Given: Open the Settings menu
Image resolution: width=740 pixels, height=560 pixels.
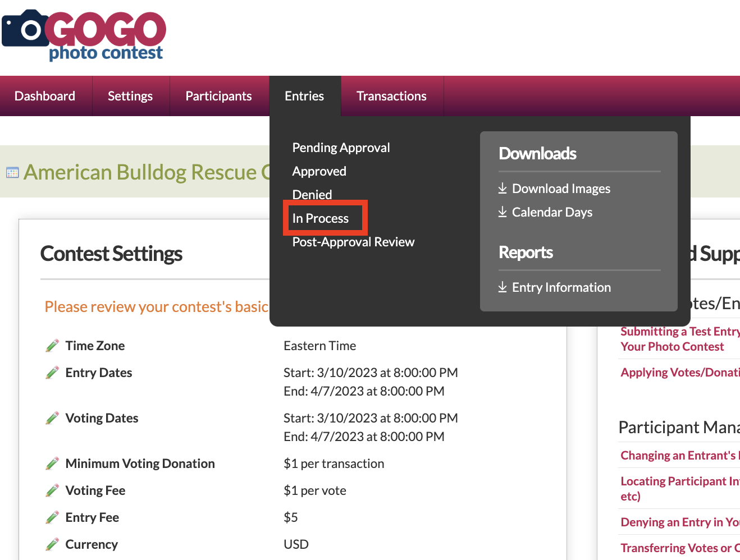Looking at the screenshot, I should (130, 96).
